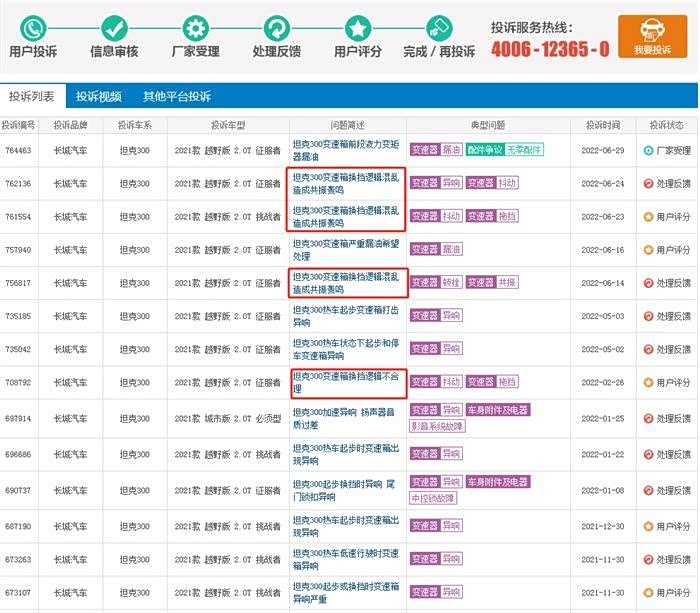Switch to the 投诉视频 tab
The width and height of the screenshot is (700, 613).
[99, 96]
